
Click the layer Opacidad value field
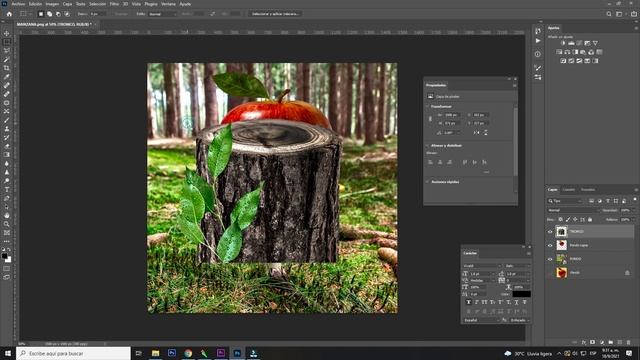pyautogui.click(x=626, y=210)
